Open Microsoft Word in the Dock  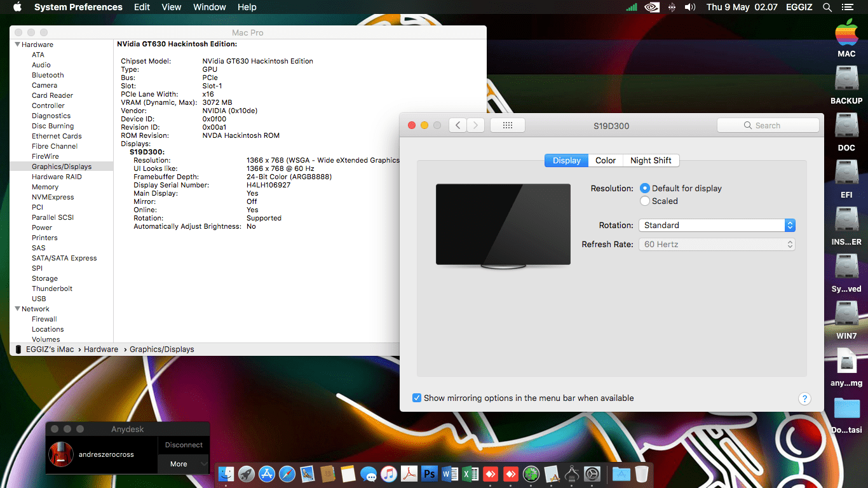pyautogui.click(x=450, y=474)
